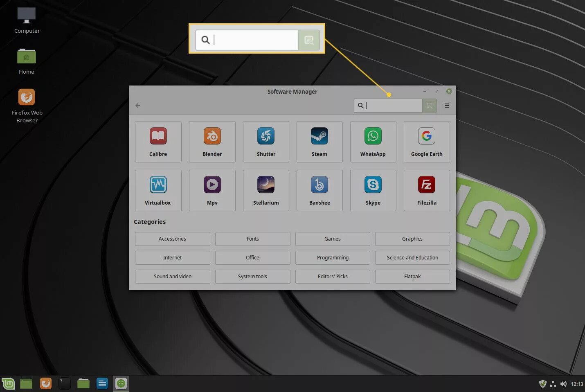
Task: Open the System tools category
Action: pos(252,277)
